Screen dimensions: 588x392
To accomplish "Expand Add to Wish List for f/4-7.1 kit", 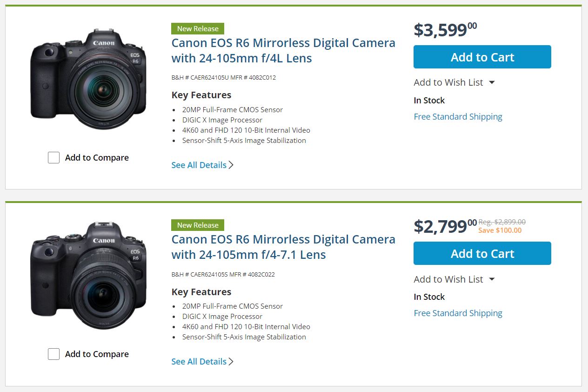I will pyautogui.click(x=454, y=279).
